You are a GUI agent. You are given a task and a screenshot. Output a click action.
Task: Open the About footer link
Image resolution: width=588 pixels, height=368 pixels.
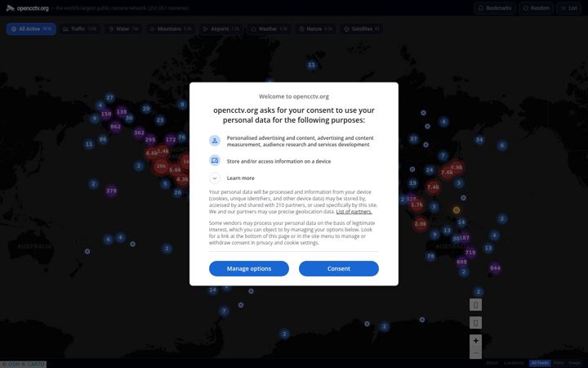tap(492, 363)
